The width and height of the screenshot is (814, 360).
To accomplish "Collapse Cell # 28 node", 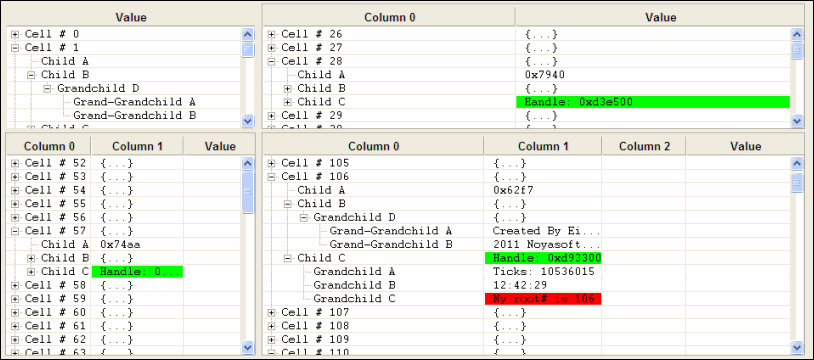I will coord(272,61).
